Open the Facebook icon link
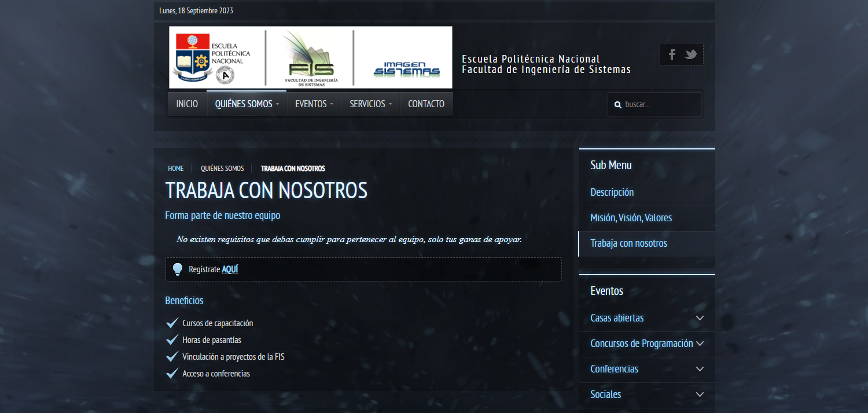 coord(672,54)
